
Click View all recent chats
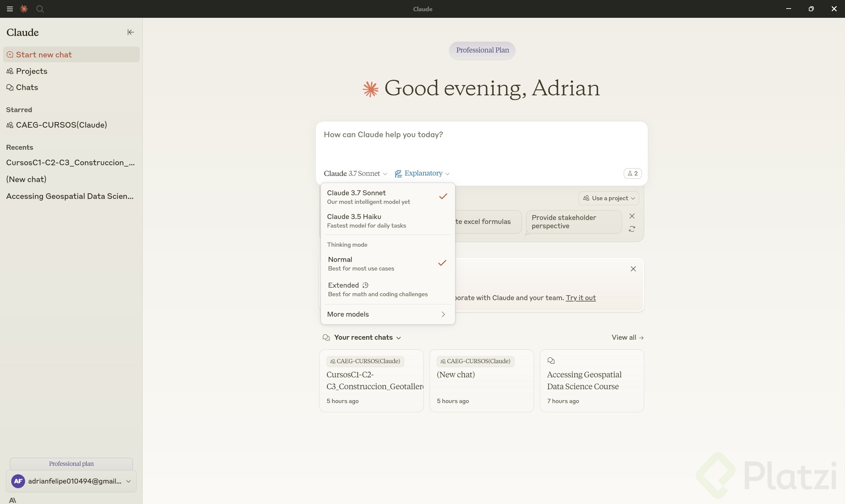pos(627,337)
